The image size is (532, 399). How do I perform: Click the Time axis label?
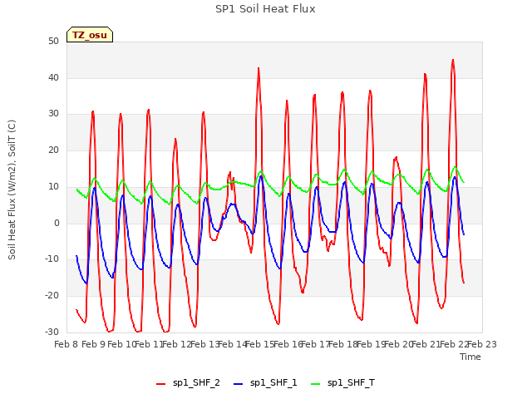pyautogui.click(x=470, y=357)
